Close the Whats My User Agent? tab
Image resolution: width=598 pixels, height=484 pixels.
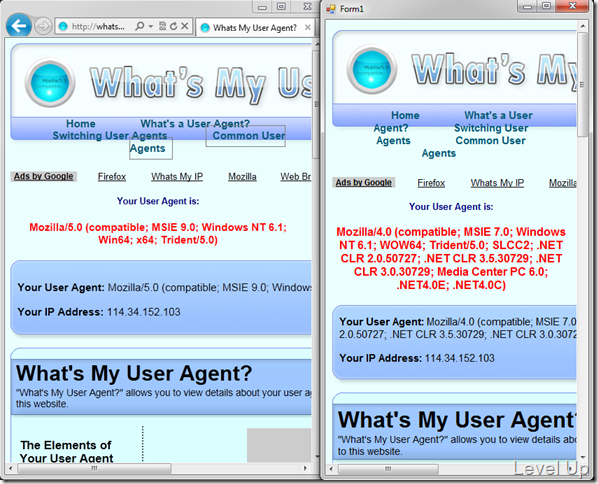click(307, 27)
